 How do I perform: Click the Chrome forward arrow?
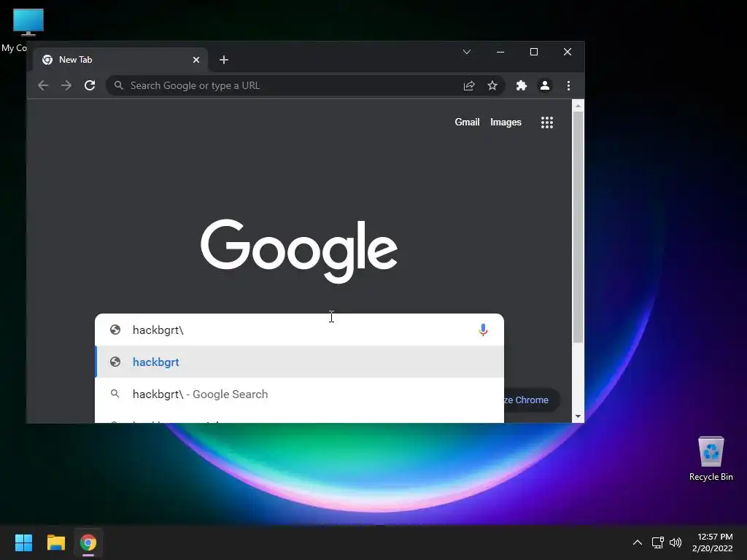click(x=66, y=85)
